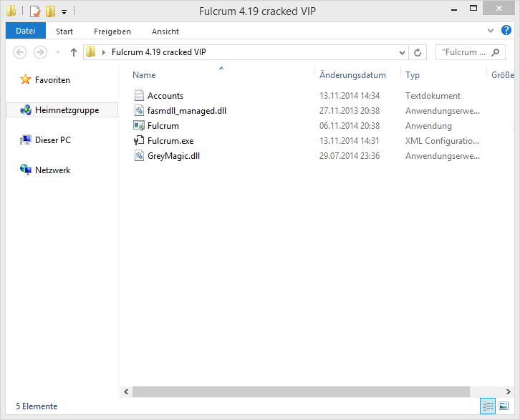Select the GreyMagic.dll file

[x=173, y=156]
